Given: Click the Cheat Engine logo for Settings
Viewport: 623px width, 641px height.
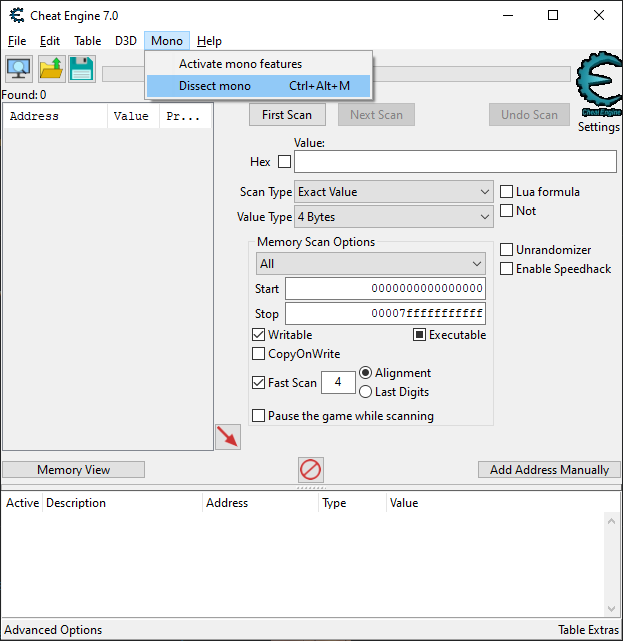Looking at the screenshot, I should click(x=600, y=84).
